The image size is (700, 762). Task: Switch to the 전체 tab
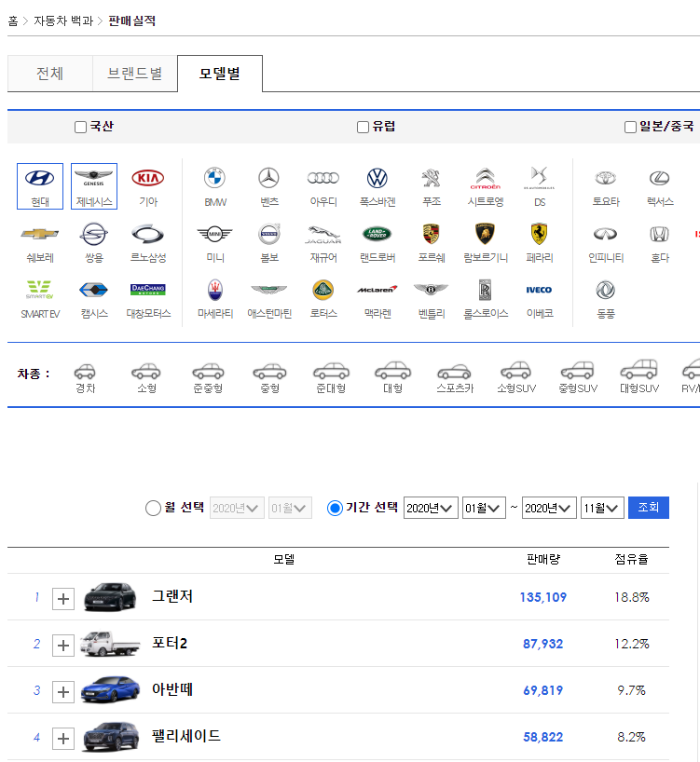click(x=50, y=74)
